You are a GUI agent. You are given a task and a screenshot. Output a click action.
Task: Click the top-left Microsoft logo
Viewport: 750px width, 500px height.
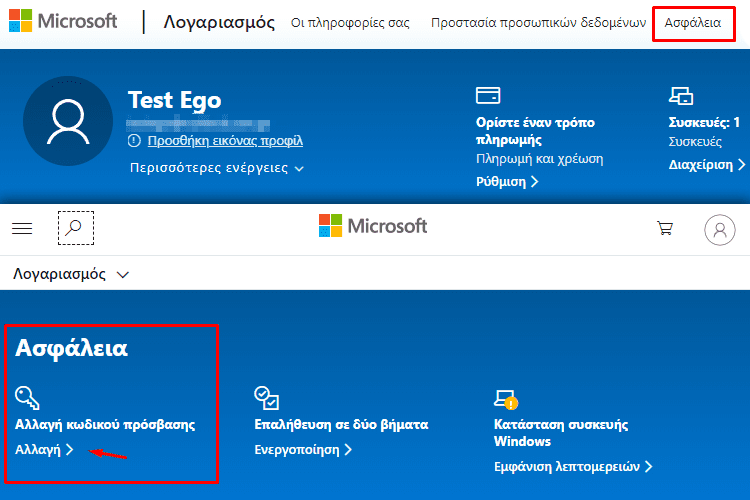point(63,21)
